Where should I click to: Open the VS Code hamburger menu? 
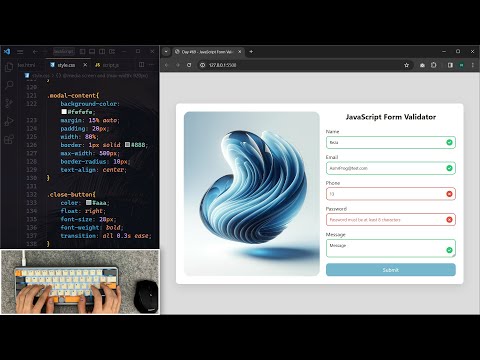pos(20,52)
